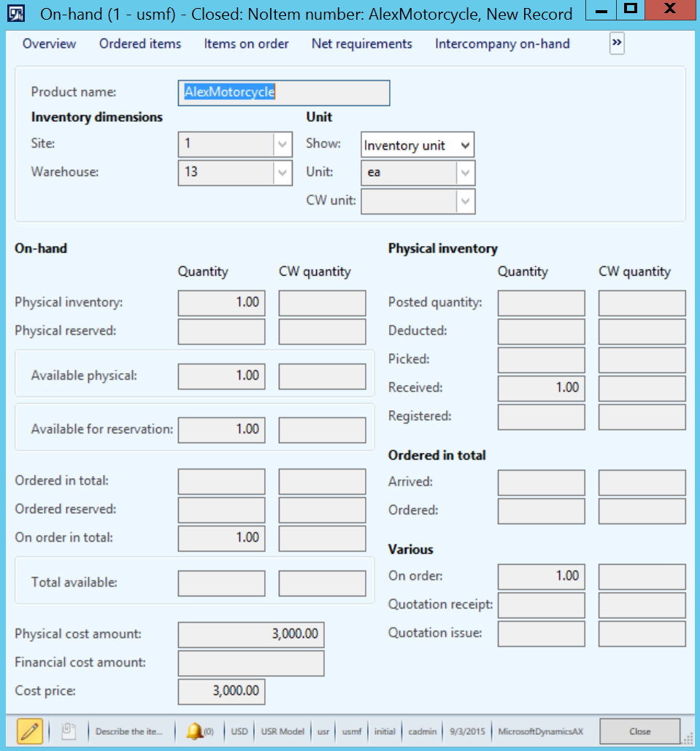Image resolution: width=700 pixels, height=751 pixels.
Task: Click the cadmin user status bar entry
Action: pos(422,731)
